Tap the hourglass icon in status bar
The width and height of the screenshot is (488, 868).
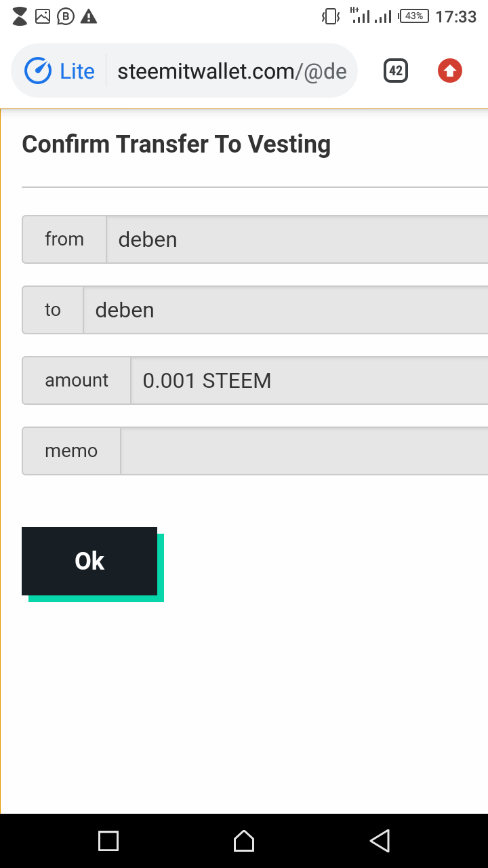coord(20,16)
